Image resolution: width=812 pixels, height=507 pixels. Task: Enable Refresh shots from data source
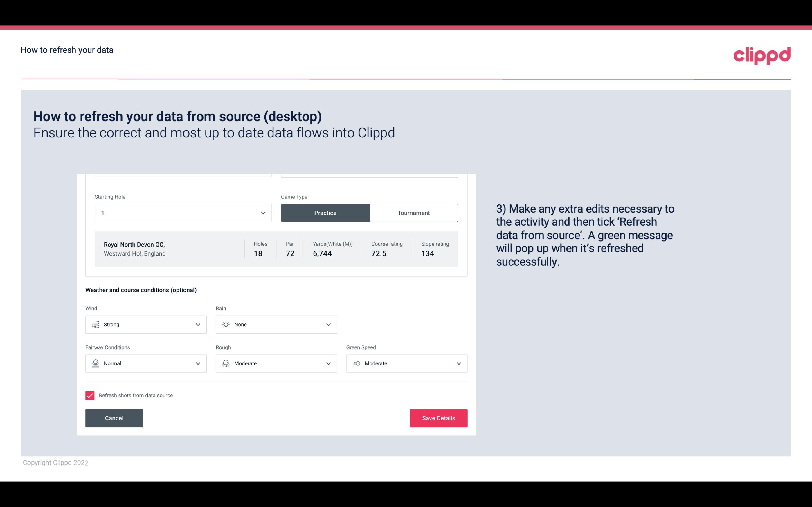point(89,395)
